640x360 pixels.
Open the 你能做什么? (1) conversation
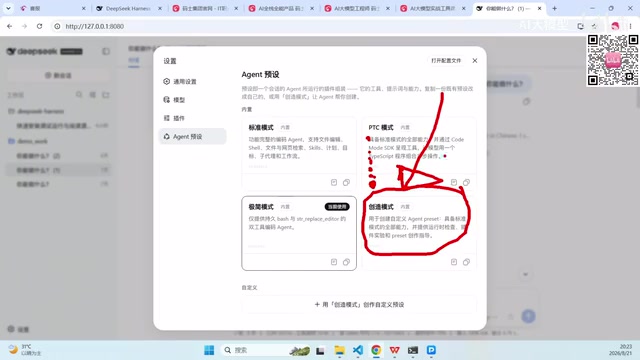click(58, 170)
